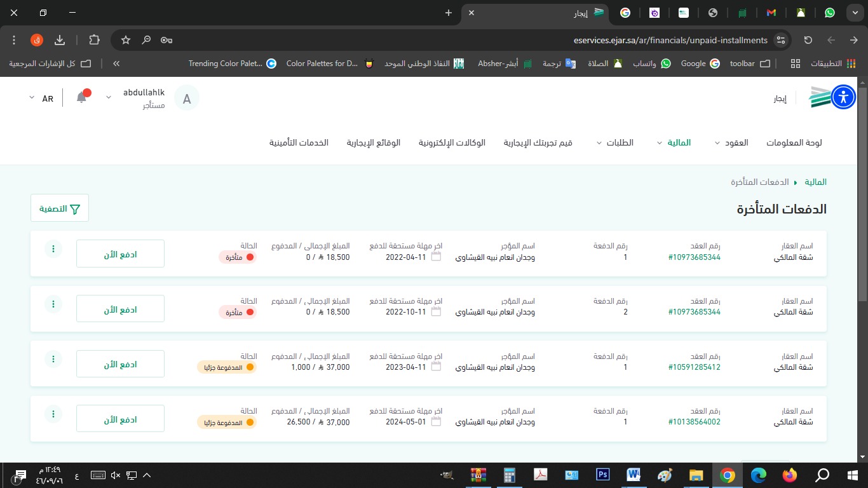Click التصفية filter button

tap(60, 208)
